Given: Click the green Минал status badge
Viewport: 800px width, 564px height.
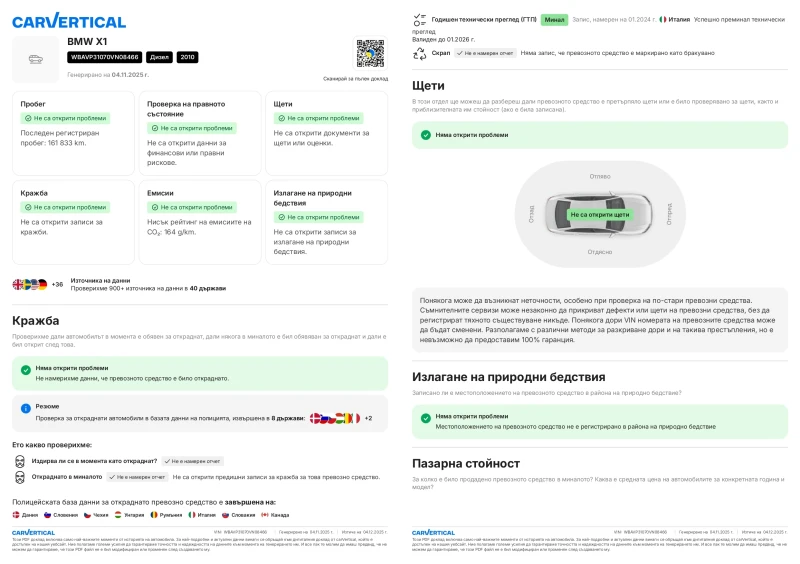Looking at the screenshot, I should pos(556,19).
